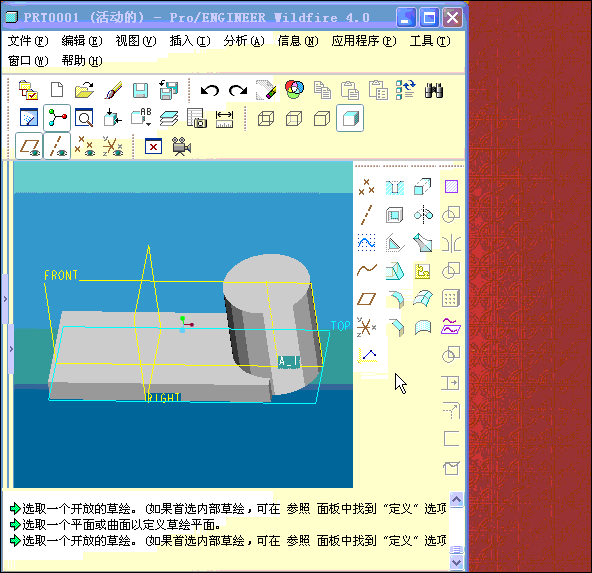This screenshot has height=573, width=592.
Task: Click the pattern tool icon
Action: click(451, 299)
